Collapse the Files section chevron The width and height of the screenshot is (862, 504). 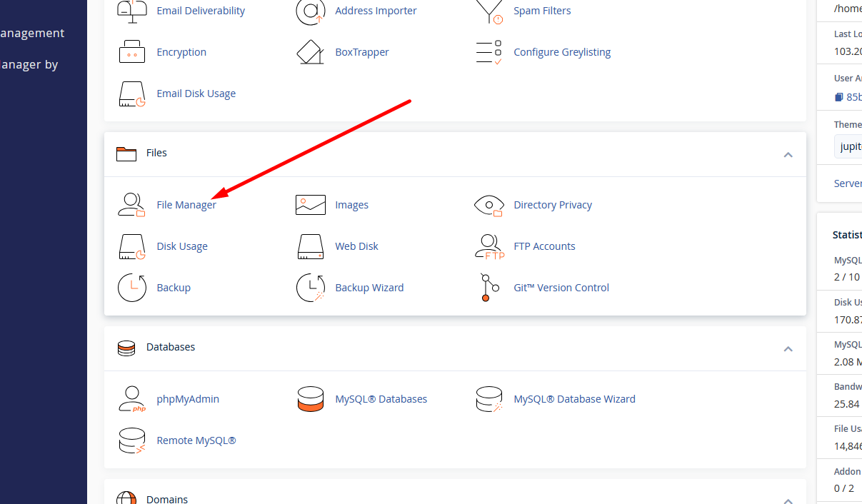788,154
